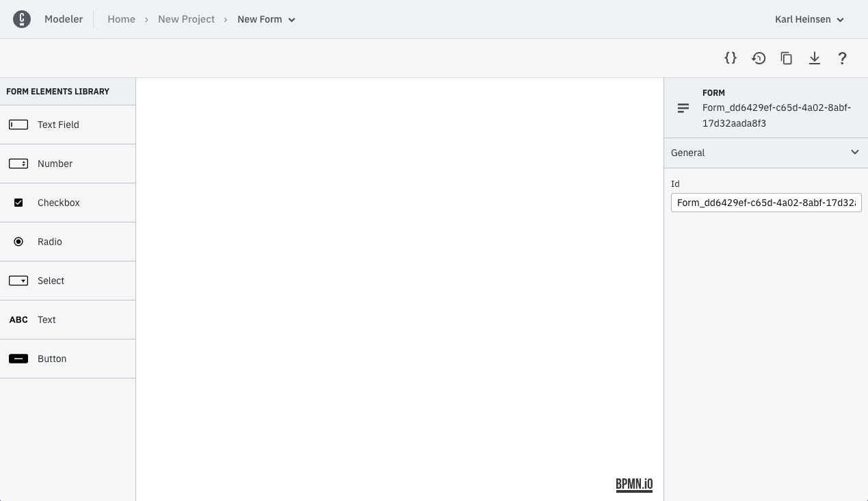The height and width of the screenshot is (501, 868).
Task: Open the BPMN.iO logo link
Action: coord(634,485)
